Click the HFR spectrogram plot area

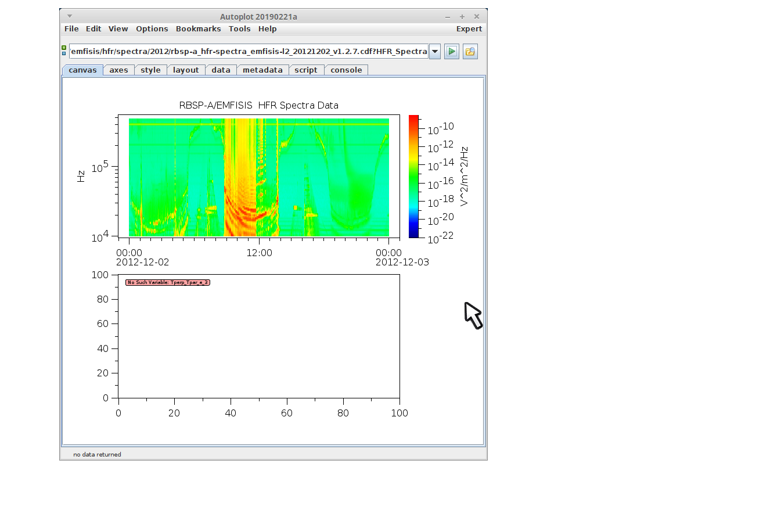[258, 177]
